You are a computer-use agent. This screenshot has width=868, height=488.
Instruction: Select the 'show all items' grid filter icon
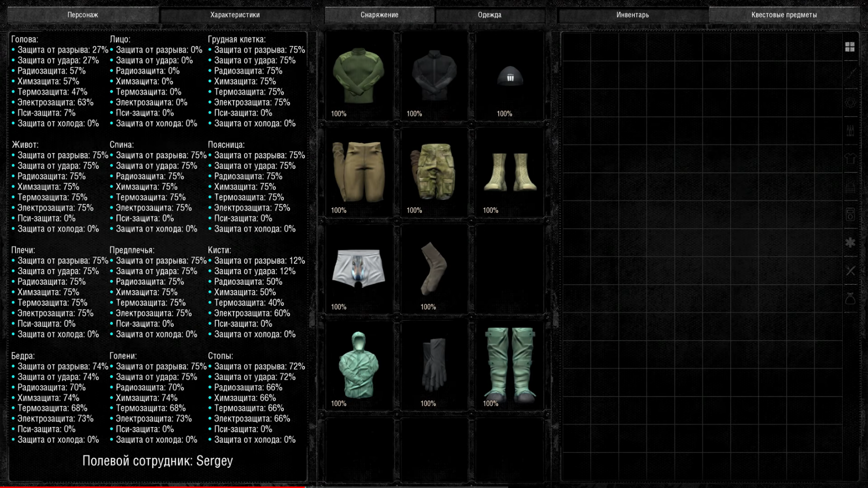coord(850,47)
